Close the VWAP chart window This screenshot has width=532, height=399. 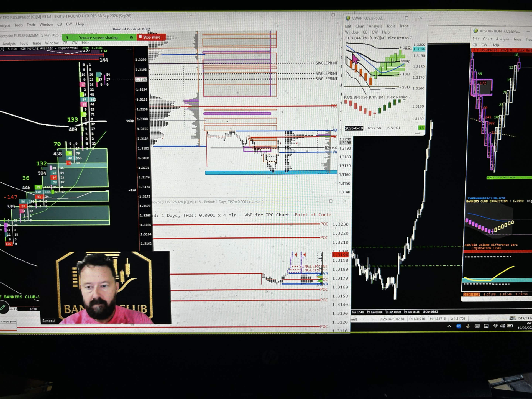[421, 18]
